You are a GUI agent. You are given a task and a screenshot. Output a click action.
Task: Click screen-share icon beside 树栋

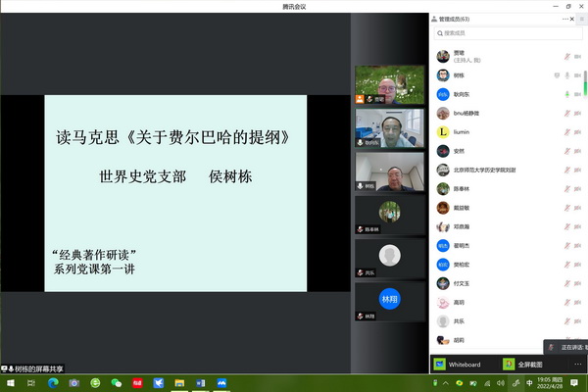point(557,74)
